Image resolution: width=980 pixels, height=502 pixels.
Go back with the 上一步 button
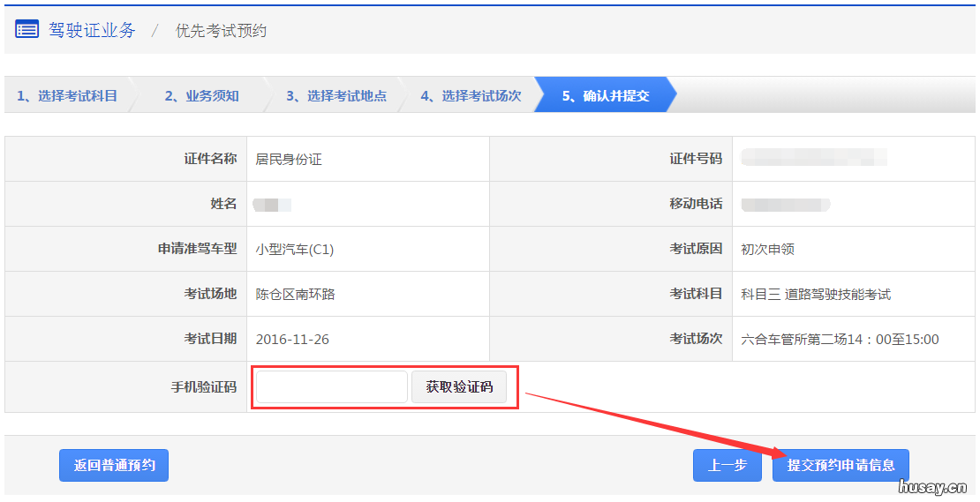(x=727, y=465)
